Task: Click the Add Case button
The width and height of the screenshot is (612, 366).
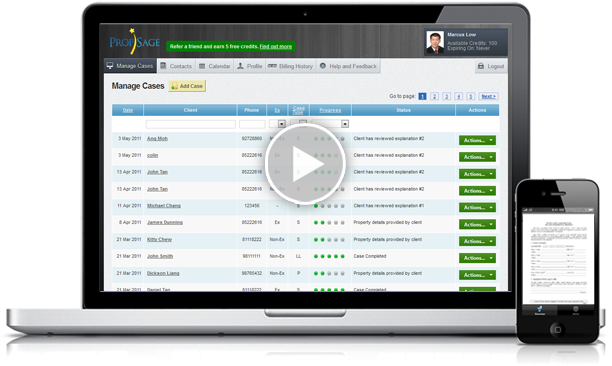Action: click(x=187, y=86)
